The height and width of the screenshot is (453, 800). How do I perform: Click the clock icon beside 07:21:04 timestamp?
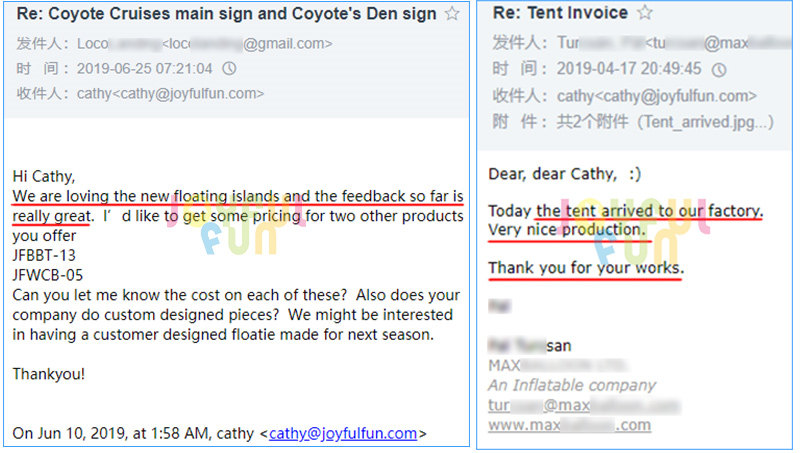[x=229, y=69]
